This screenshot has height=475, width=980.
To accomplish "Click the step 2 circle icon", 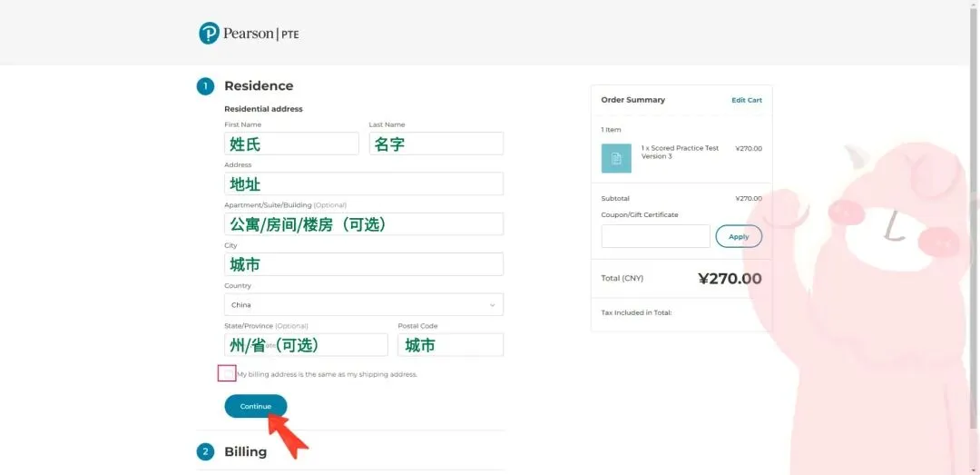I will [x=206, y=452].
